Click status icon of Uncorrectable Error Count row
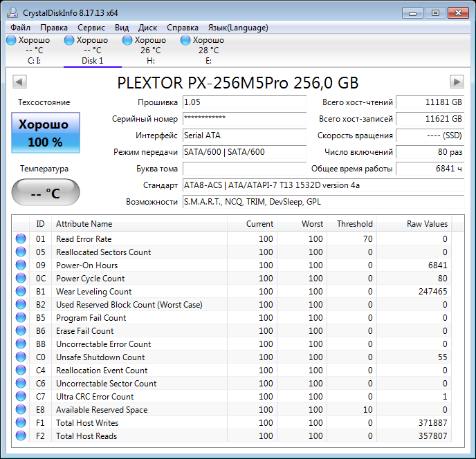This screenshot has height=459, width=476. 21,344
